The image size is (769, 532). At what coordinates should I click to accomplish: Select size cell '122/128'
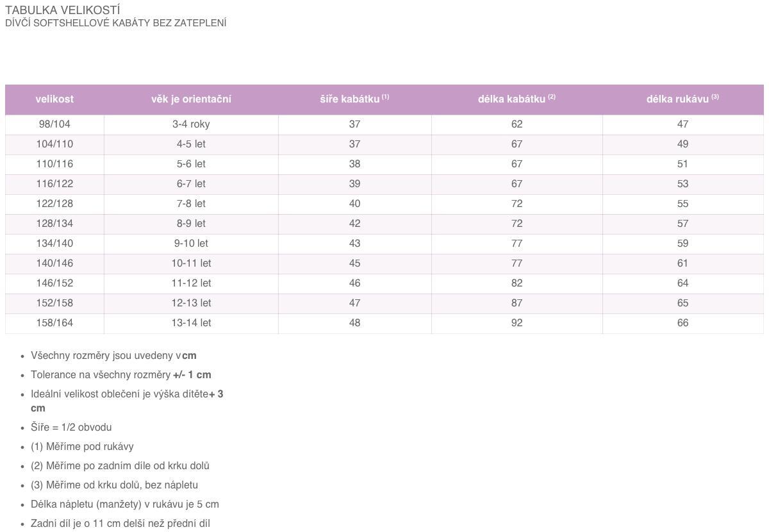[x=54, y=204]
